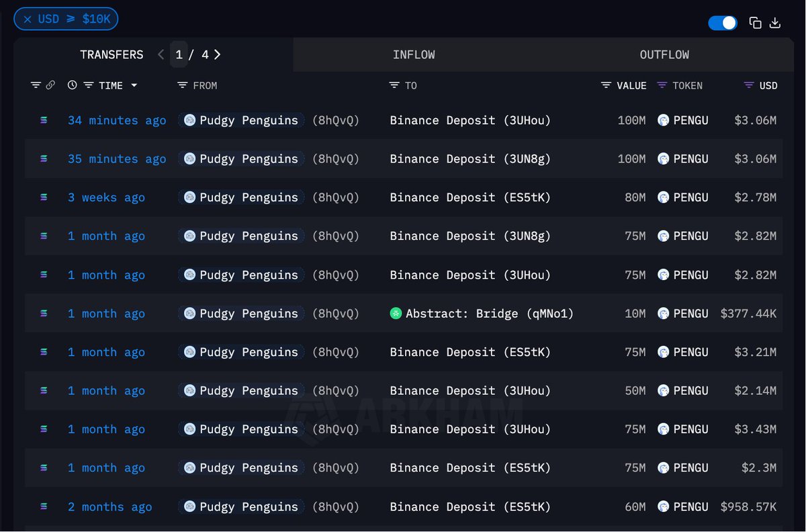806x532 pixels.
Task: Open Binance Deposit (ES5tK) in 3 weeks row
Action: coord(470,197)
